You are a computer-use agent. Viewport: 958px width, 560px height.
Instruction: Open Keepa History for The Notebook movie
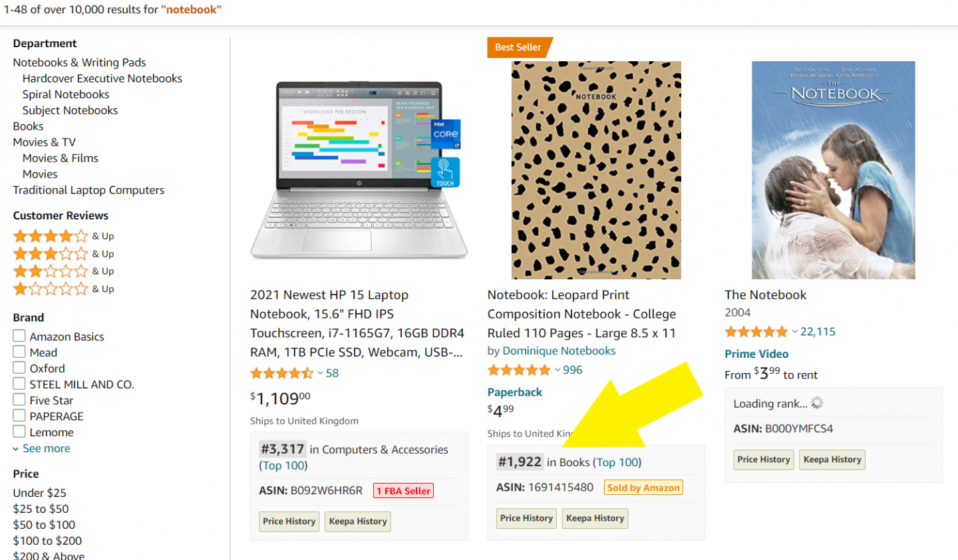pos(832,460)
